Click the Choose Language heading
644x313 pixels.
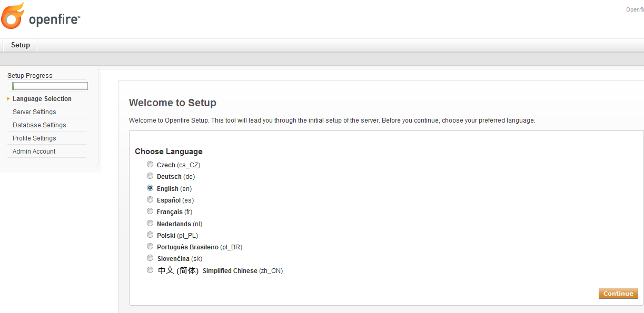[169, 152]
